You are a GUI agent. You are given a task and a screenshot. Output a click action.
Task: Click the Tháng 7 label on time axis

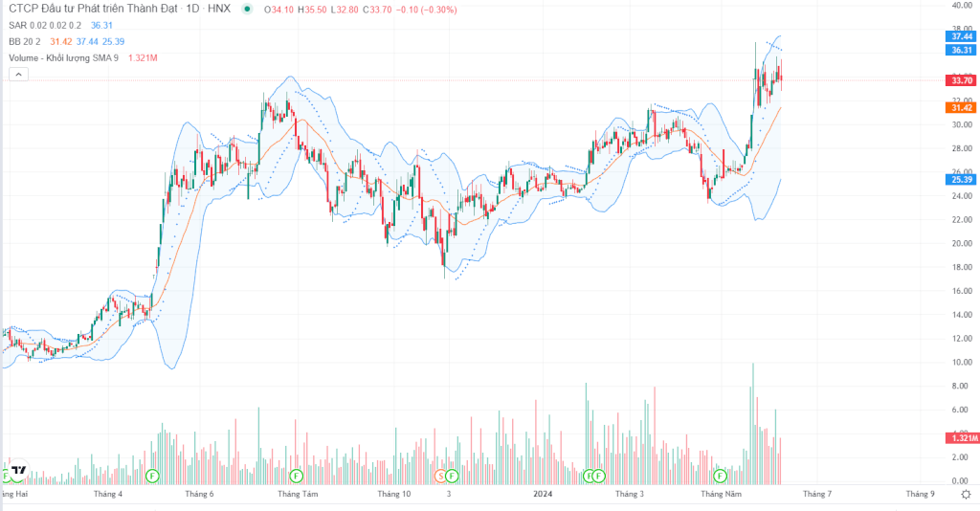pos(816,495)
